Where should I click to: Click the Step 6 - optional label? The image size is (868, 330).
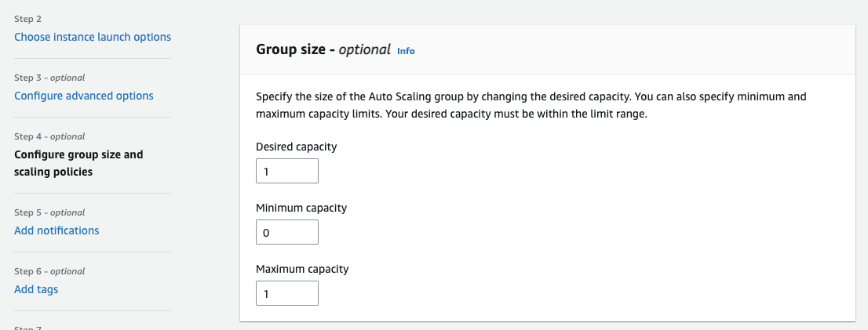pos(49,271)
